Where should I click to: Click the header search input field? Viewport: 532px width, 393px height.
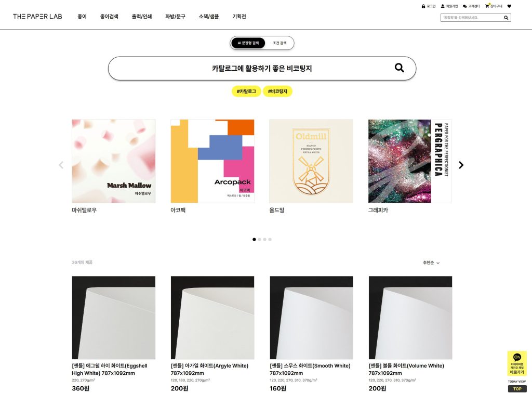coord(472,18)
